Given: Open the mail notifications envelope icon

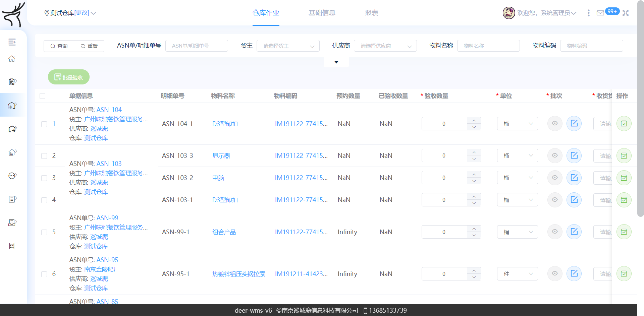Looking at the screenshot, I should (x=600, y=13).
